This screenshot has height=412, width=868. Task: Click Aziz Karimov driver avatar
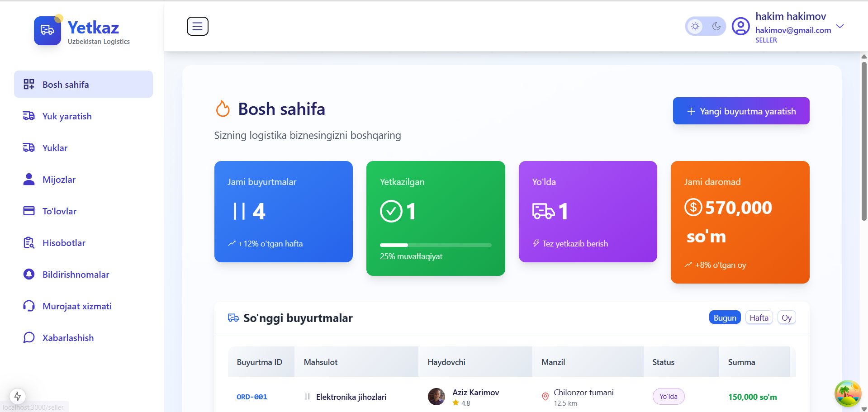[x=436, y=397]
